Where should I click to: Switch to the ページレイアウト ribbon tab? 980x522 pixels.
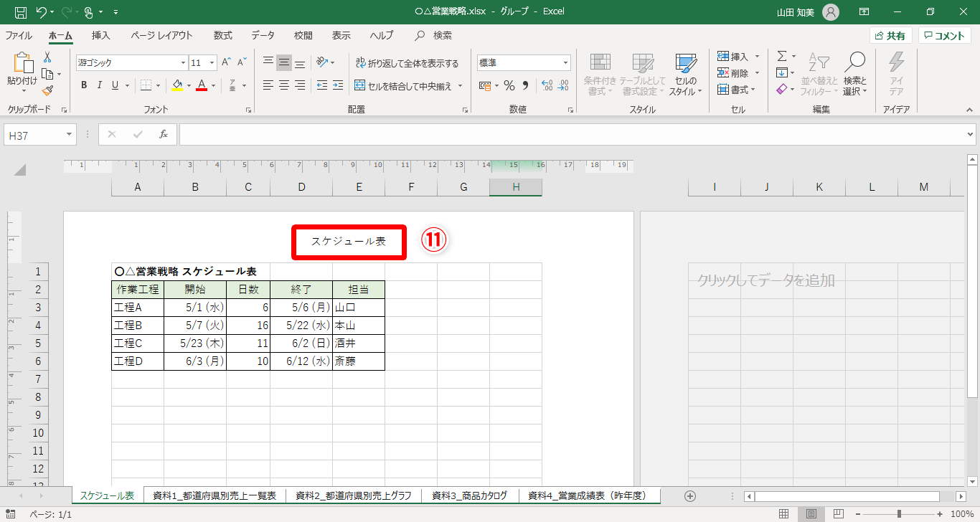tap(162, 35)
